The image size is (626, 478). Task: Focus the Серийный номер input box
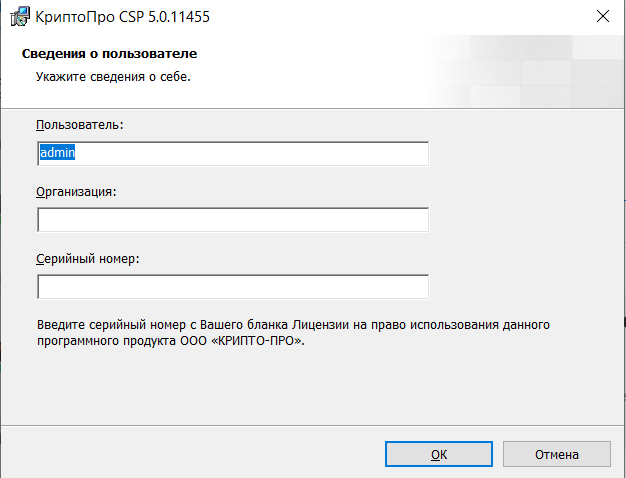(x=232, y=287)
